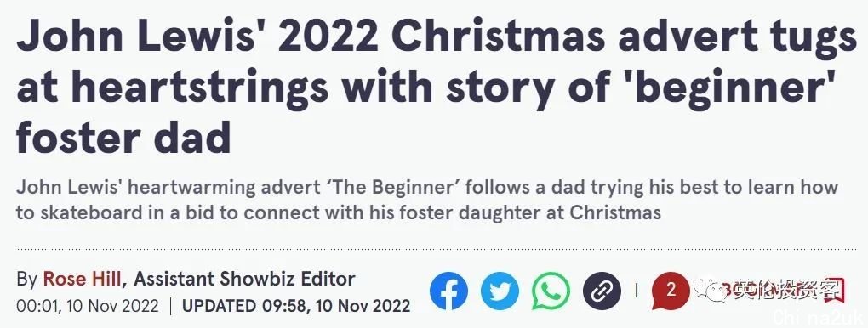Share the article on Twitter
The image size is (868, 328).
500,291
